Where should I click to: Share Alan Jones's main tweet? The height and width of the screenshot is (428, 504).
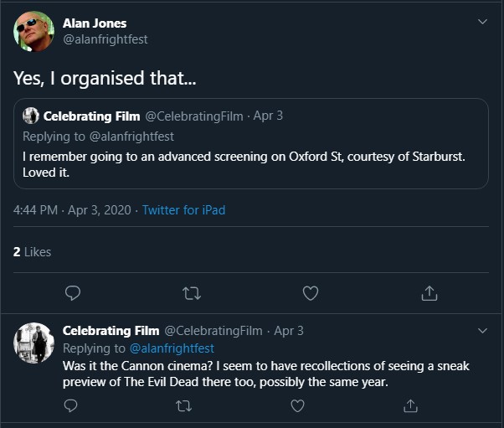click(429, 293)
